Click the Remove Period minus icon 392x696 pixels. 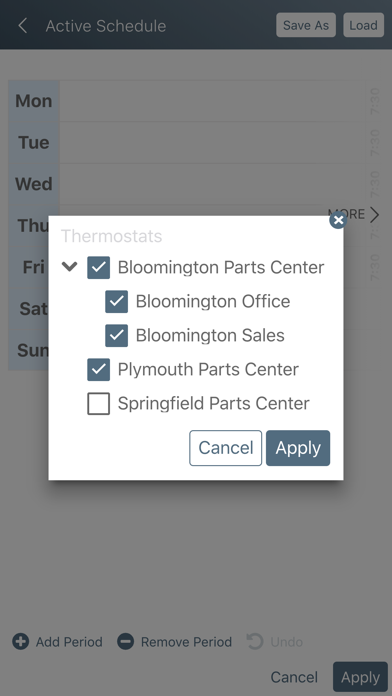click(x=126, y=642)
